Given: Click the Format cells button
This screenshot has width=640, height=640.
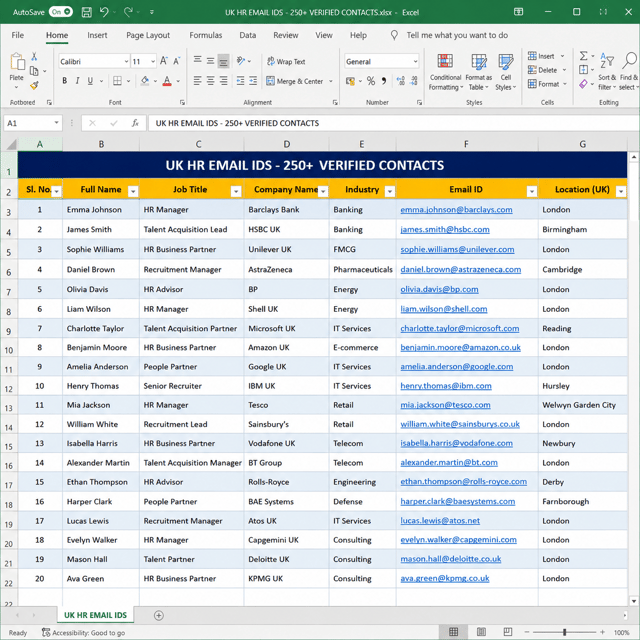Looking at the screenshot, I should click(x=543, y=84).
